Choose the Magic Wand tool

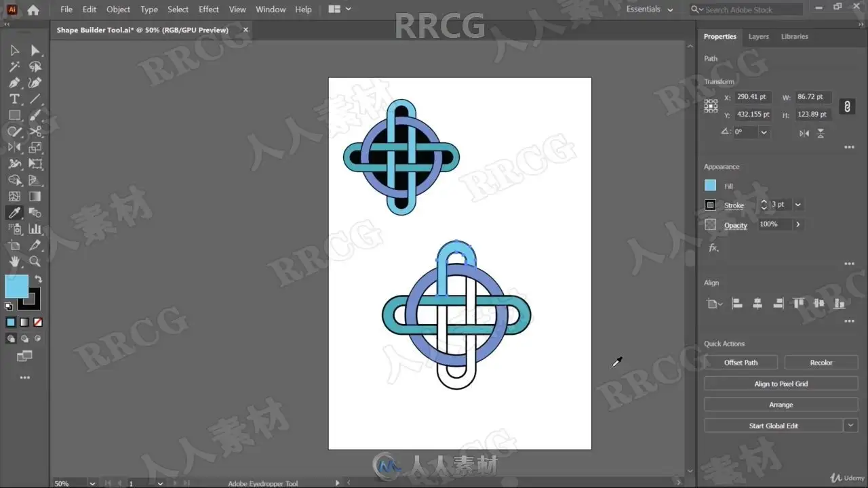14,66
